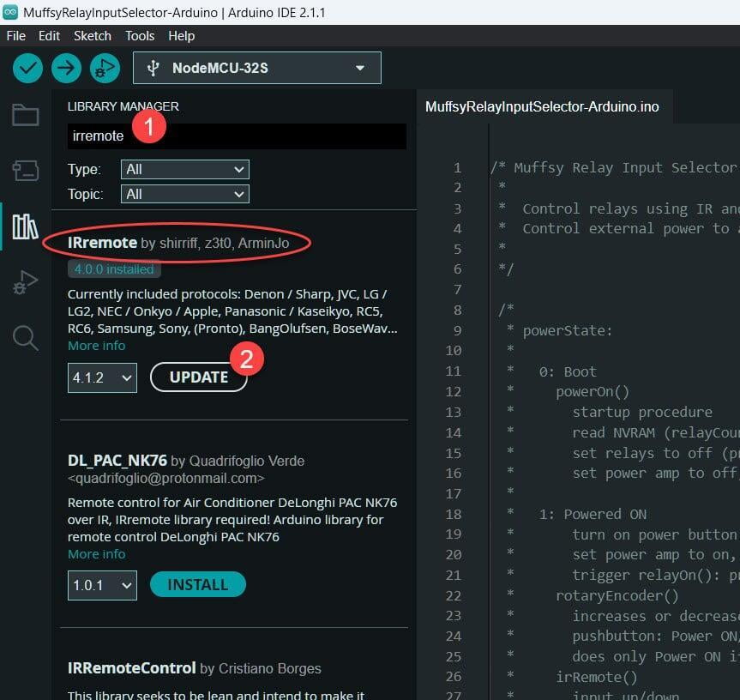Open the Debug panel sidebar icon

coord(26,282)
